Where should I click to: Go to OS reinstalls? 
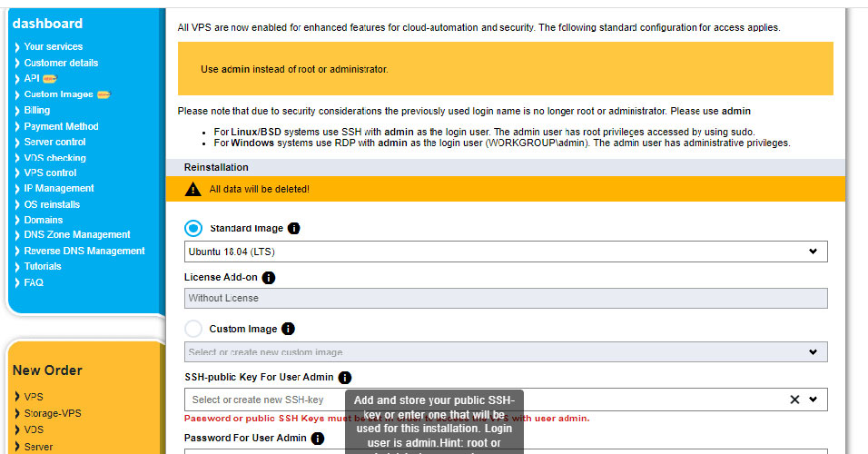tap(52, 204)
